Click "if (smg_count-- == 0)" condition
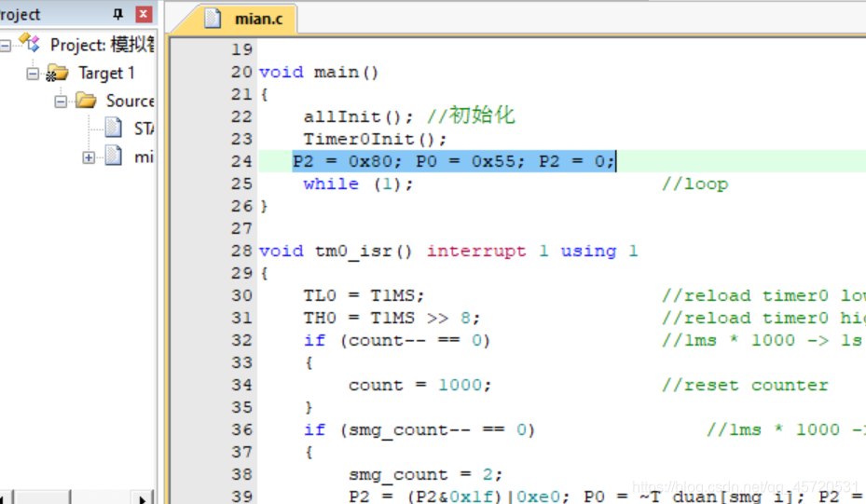866x504 pixels. [419, 430]
